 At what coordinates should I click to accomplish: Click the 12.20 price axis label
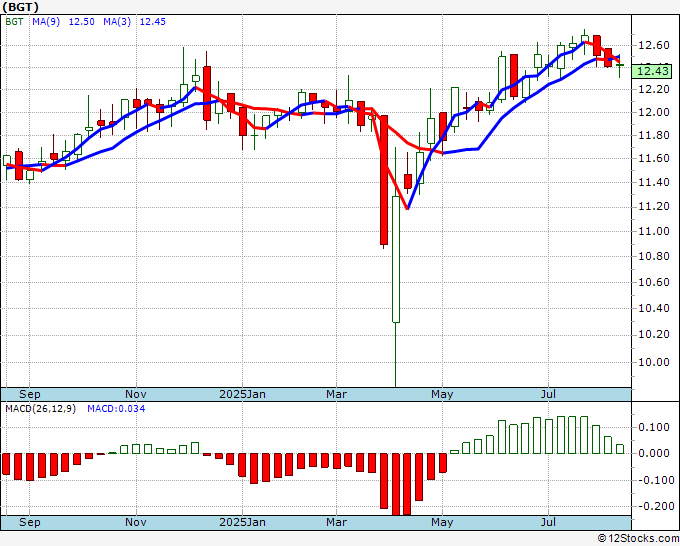654,89
